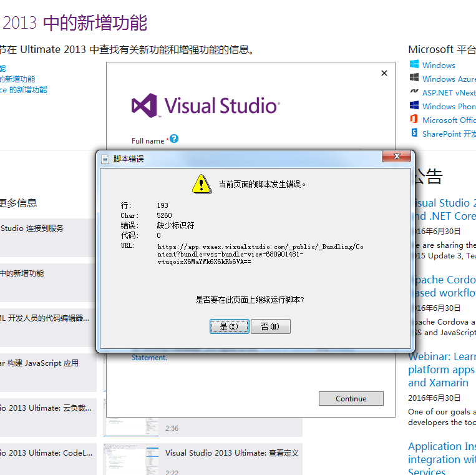Screen dimensions: 476x475
Task: Click the Full name help question icon
Action: pos(174,139)
